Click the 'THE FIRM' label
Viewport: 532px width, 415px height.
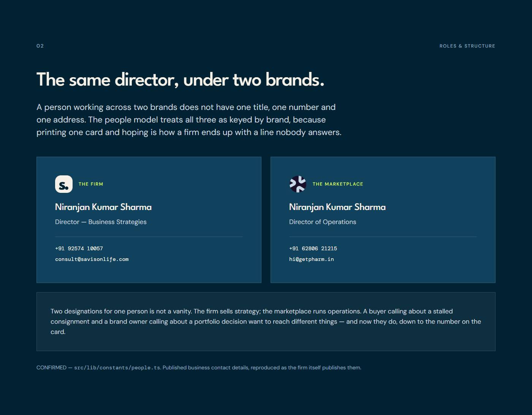pos(91,184)
